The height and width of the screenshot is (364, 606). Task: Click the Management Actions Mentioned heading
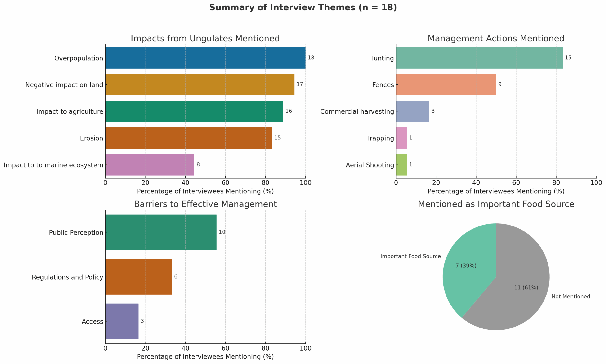(496, 39)
